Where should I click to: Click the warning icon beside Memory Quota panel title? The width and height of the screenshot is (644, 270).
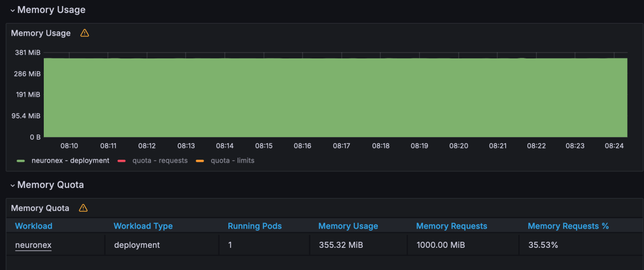click(x=84, y=208)
